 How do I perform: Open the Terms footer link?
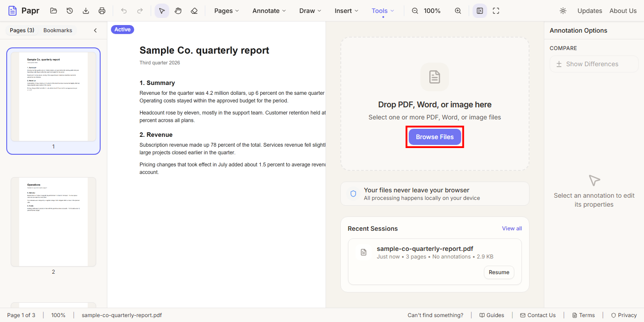pos(583,315)
